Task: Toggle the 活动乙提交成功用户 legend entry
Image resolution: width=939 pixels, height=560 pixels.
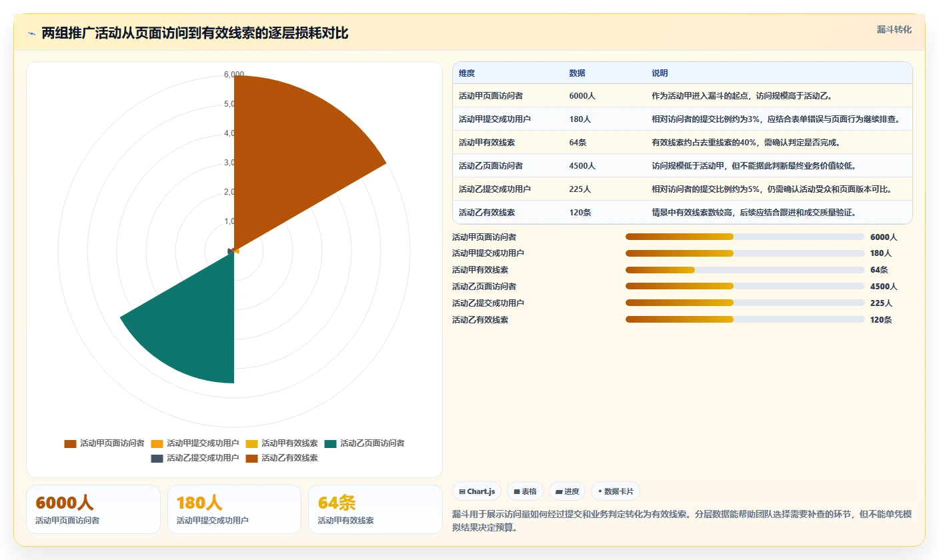Action: (x=195, y=458)
